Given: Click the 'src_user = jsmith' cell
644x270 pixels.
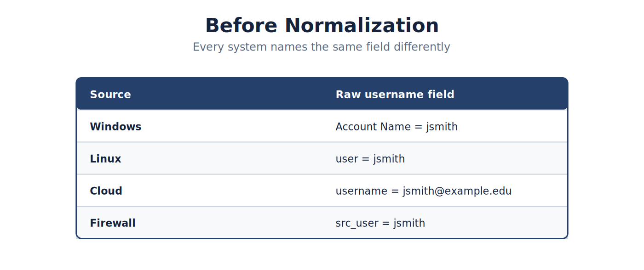Looking at the screenshot, I should [x=380, y=223].
